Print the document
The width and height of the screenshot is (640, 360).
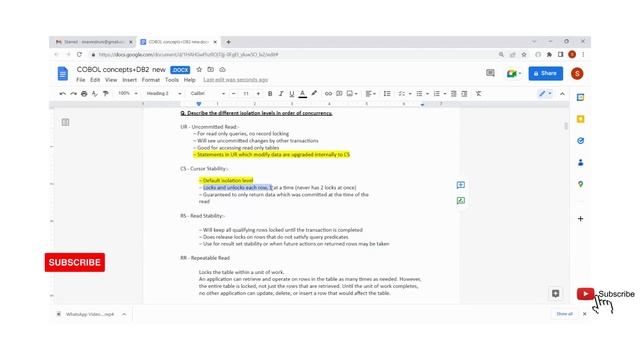[x=84, y=94]
